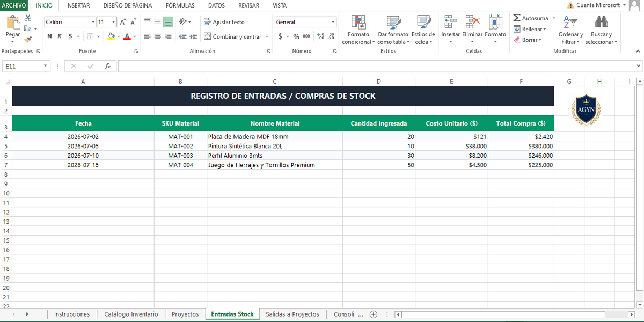Switch to the DATOS ribbon tab
The image size is (644, 322).
click(x=216, y=5)
